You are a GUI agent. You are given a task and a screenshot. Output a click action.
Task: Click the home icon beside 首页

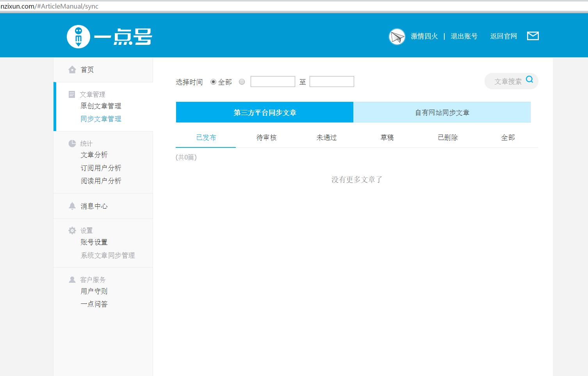pyautogui.click(x=72, y=69)
